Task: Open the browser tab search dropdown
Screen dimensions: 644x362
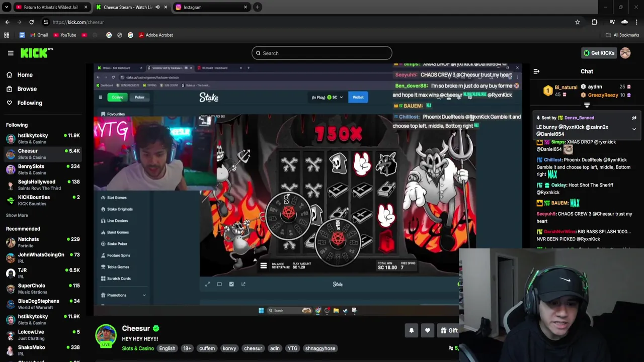Action: (x=7, y=7)
